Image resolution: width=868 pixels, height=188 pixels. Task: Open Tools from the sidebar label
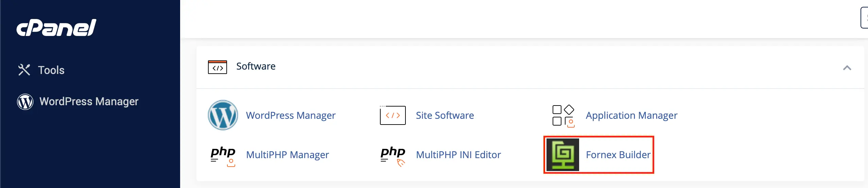coord(51,70)
